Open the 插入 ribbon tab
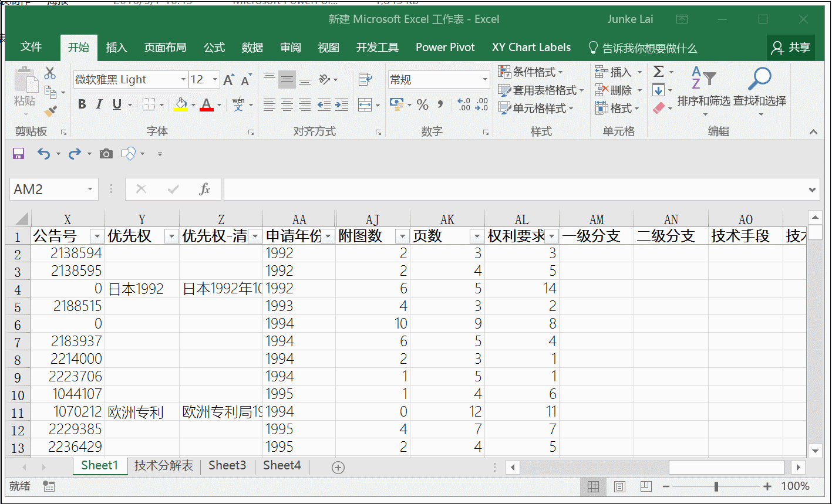Image resolution: width=832 pixels, height=504 pixels. click(x=116, y=48)
